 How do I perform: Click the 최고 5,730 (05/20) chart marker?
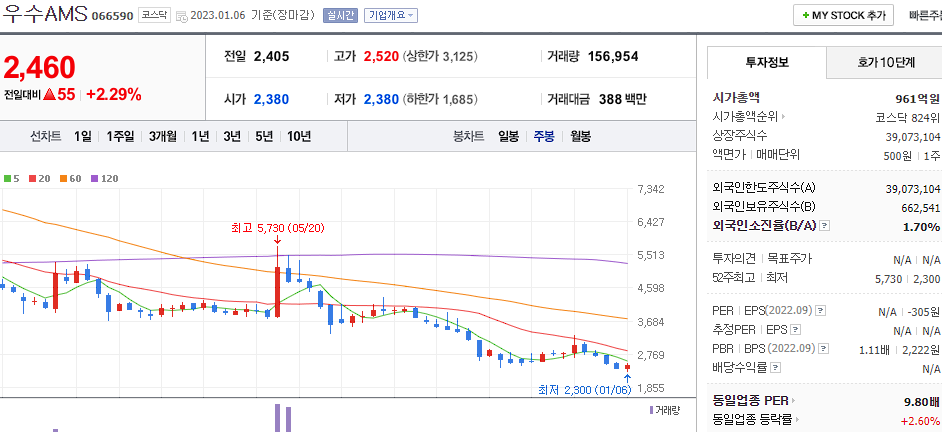click(x=278, y=228)
